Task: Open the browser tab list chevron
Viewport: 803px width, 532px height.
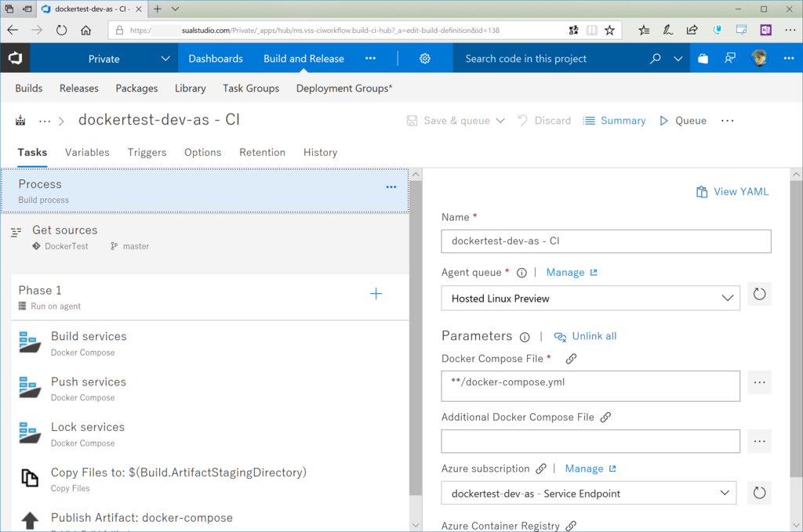Action: (175, 9)
